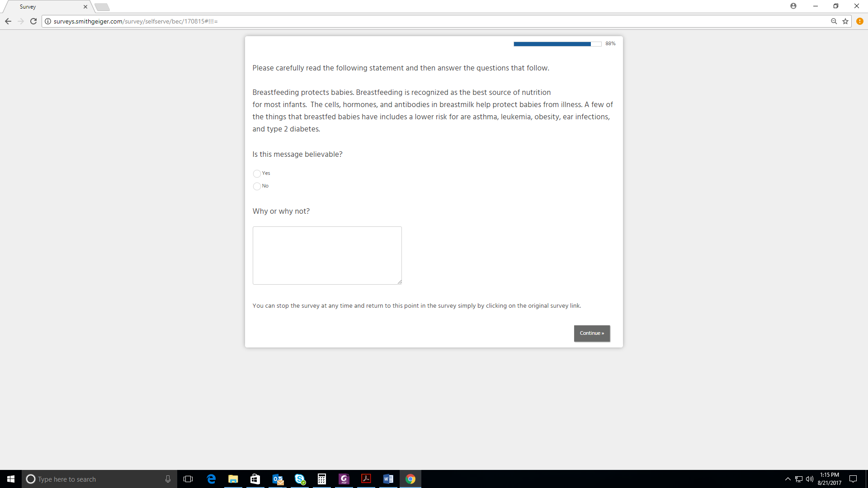Click the orange Chrome alert icon
This screenshot has height=488, width=868.
pos(860,21)
